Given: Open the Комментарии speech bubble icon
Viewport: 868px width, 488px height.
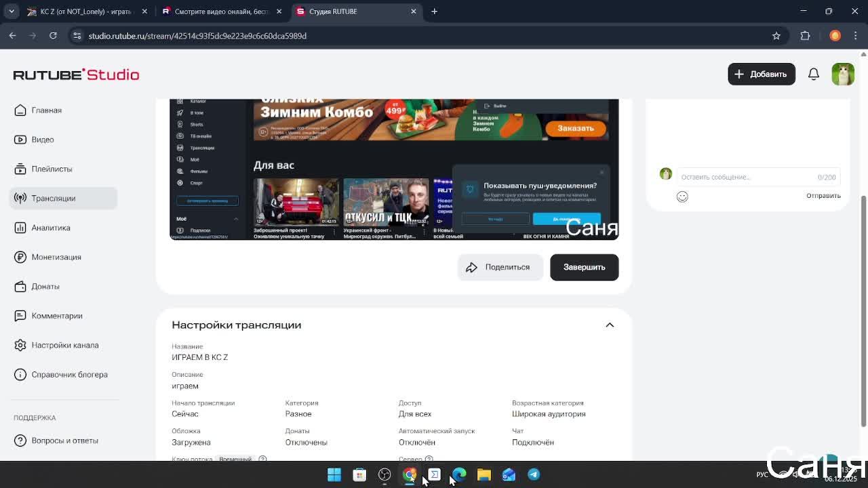Looking at the screenshot, I should pos(20,316).
